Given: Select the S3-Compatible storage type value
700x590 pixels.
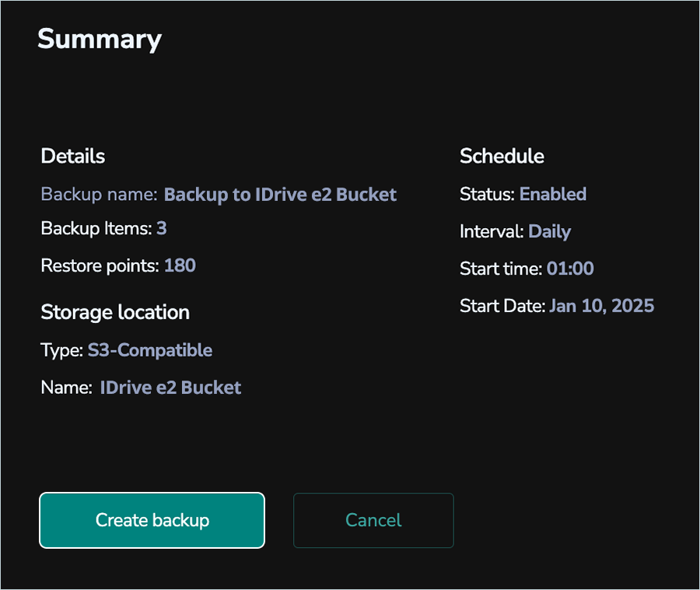Looking at the screenshot, I should [150, 350].
